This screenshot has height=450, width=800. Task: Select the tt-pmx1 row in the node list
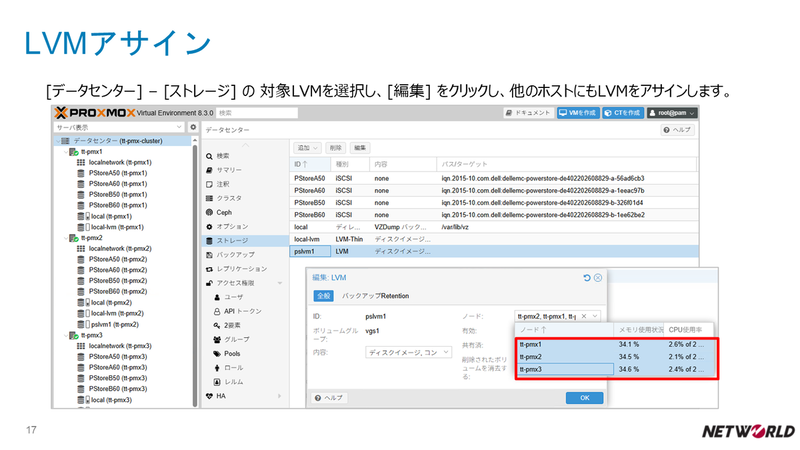[x=616, y=344]
